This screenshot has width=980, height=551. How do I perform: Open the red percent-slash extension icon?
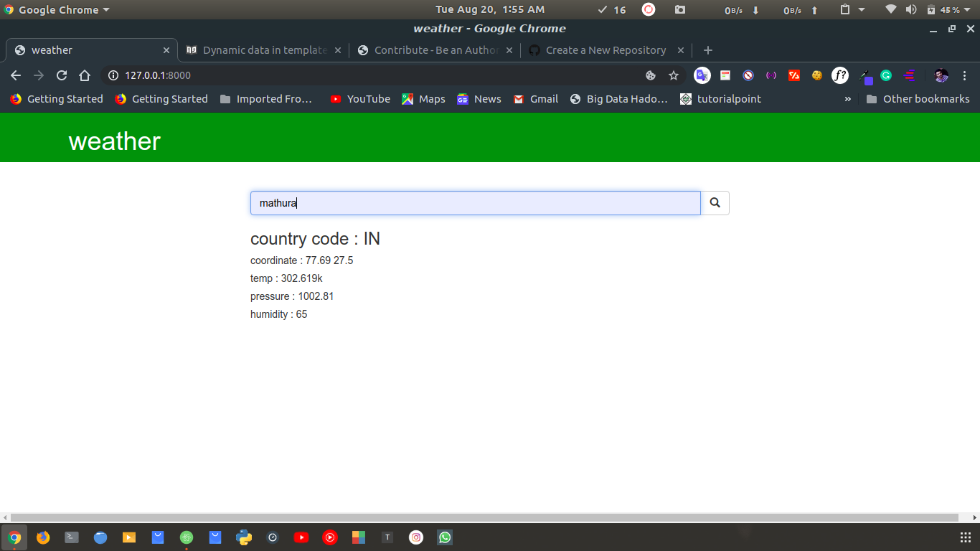pos(794,75)
